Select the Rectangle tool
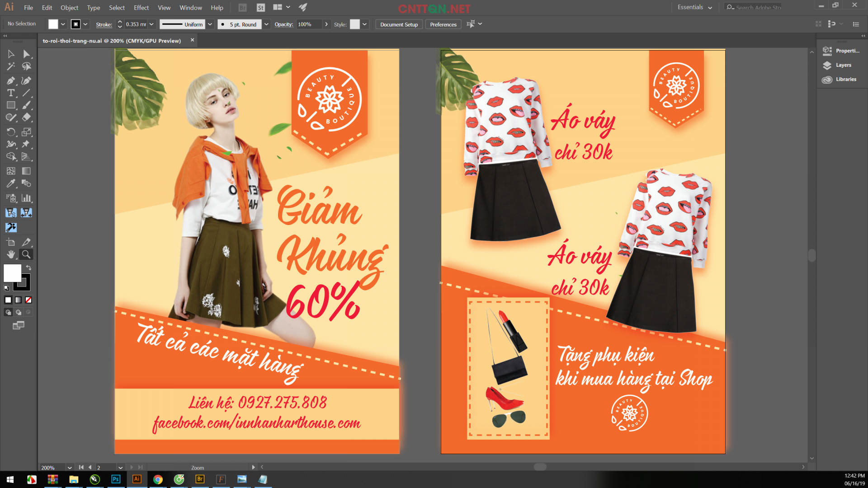868x488 pixels. [x=11, y=105]
